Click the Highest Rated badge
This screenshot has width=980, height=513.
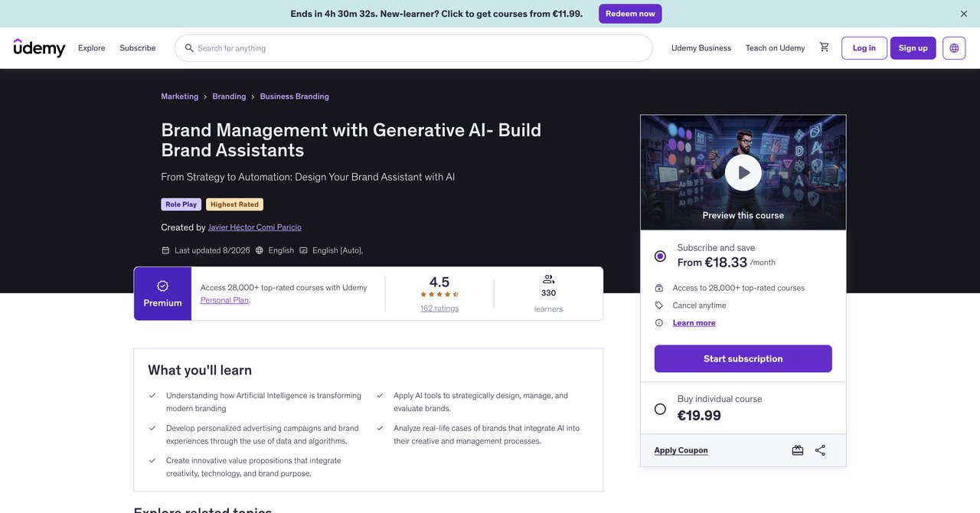coord(234,204)
